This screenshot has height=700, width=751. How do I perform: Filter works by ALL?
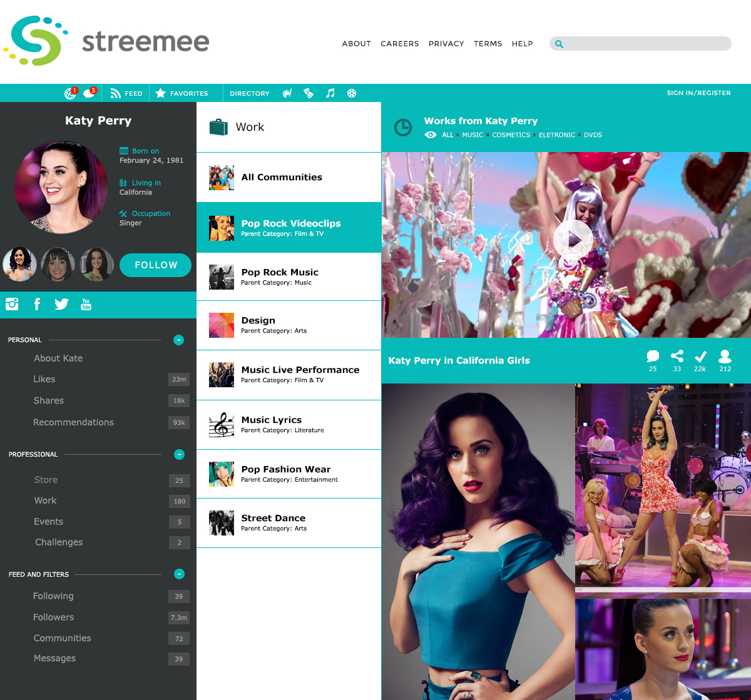(x=447, y=135)
